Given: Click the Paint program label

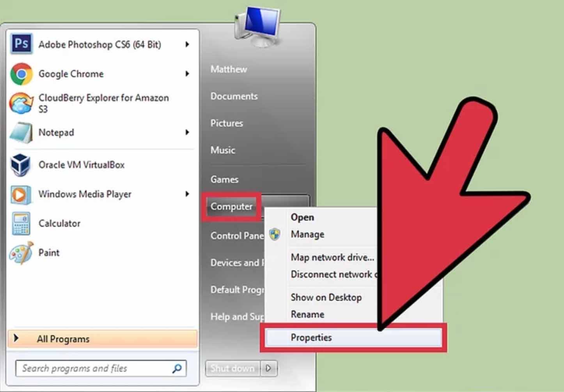Looking at the screenshot, I should click(49, 253).
